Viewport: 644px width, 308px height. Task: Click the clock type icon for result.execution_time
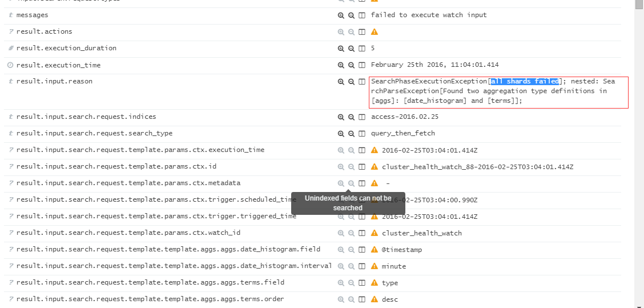[11, 65]
